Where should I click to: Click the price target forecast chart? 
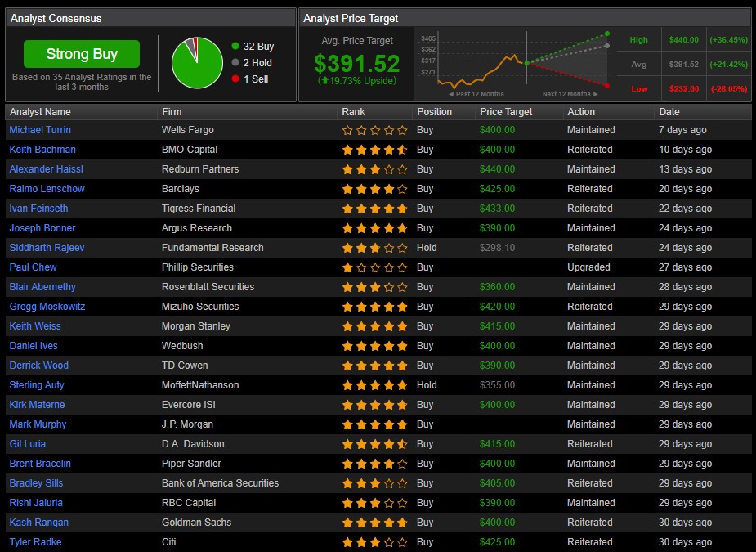click(x=515, y=64)
